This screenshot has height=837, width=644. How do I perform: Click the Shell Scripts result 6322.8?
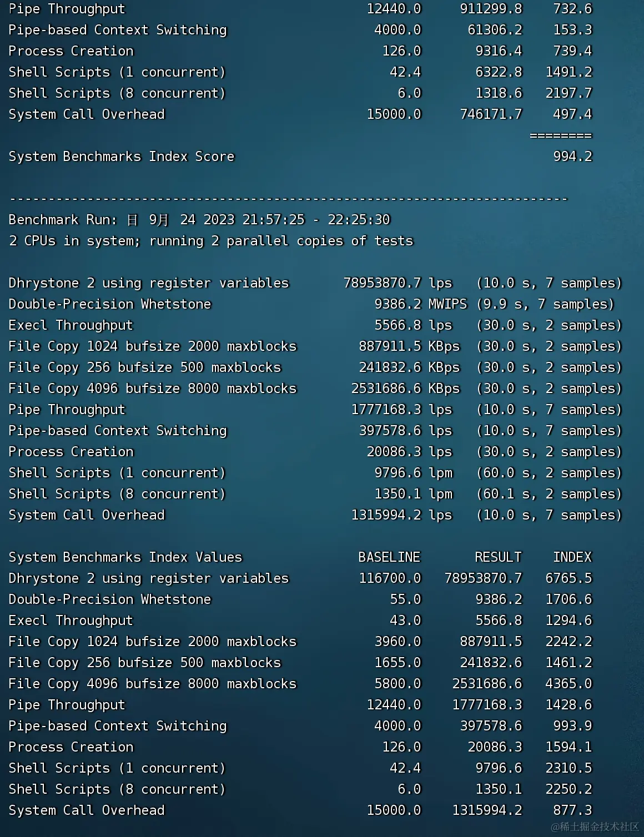[x=499, y=72]
